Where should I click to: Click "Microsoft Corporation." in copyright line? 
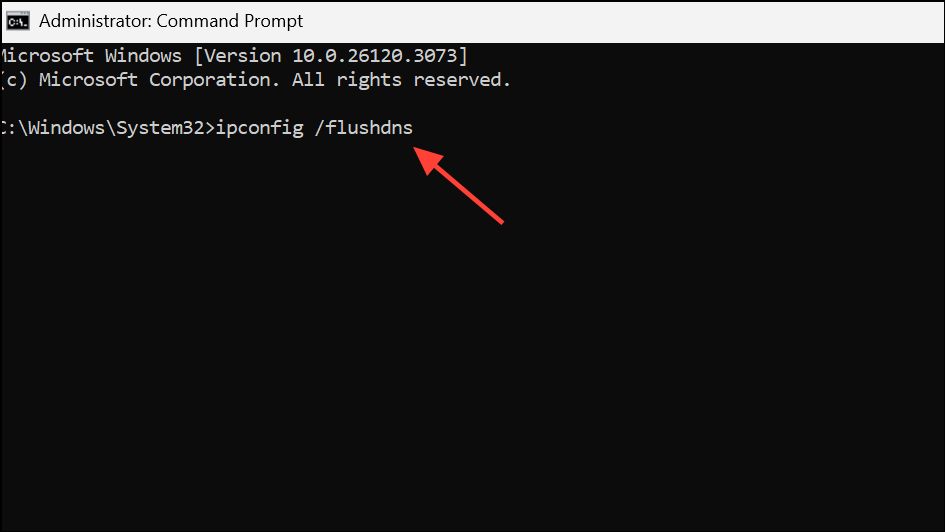tap(160, 80)
